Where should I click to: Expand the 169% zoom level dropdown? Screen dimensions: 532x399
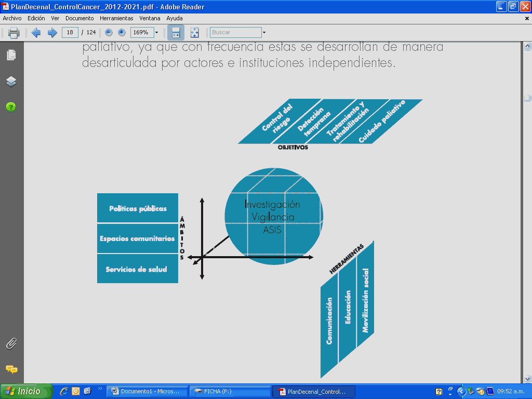(156, 32)
